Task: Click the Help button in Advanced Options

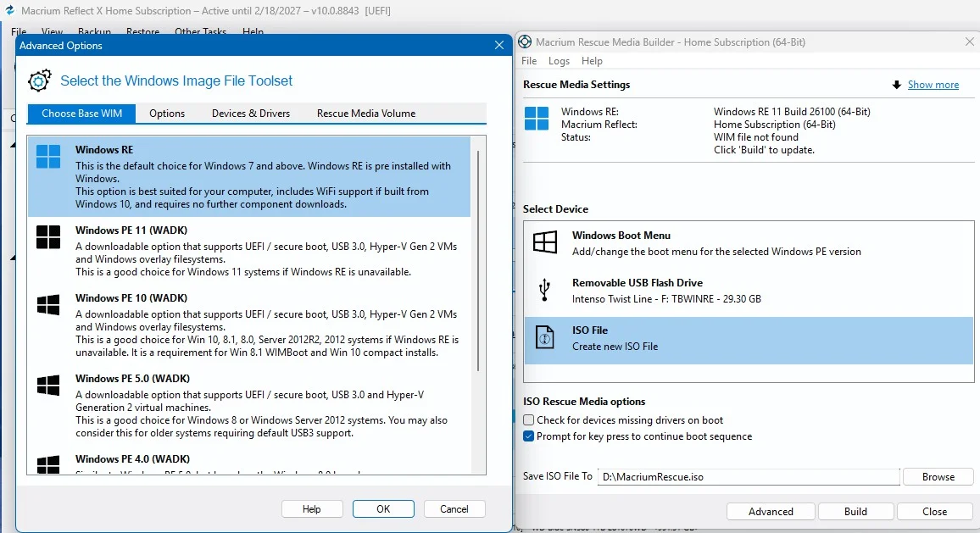Action: pyautogui.click(x=312, y=509)
